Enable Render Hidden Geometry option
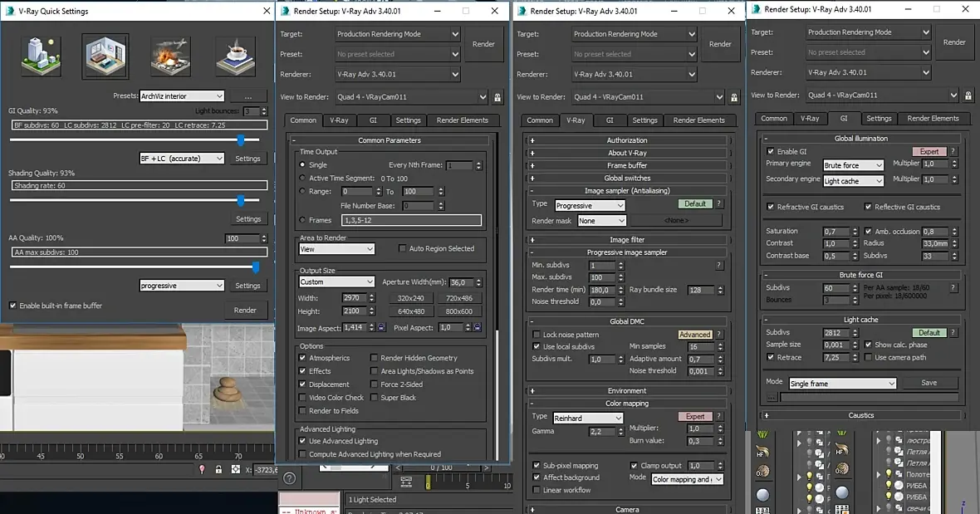980x514 pixels. (x=374, y=358)
